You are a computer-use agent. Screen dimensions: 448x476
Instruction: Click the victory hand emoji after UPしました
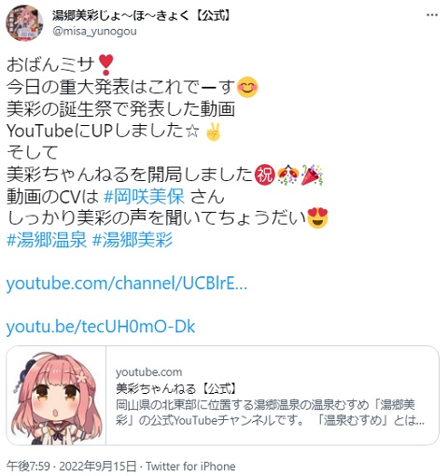214,132
